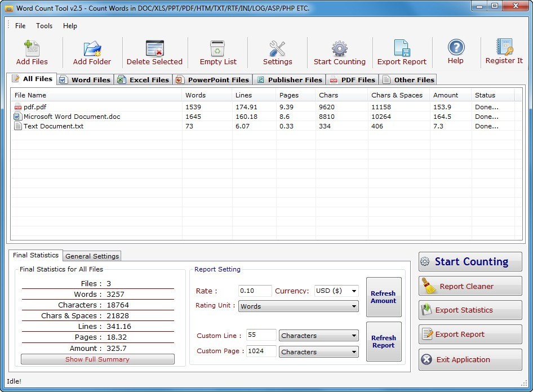Switch to the Word Files tab
Screen dimensions: 533x392
tap(85, 80)
